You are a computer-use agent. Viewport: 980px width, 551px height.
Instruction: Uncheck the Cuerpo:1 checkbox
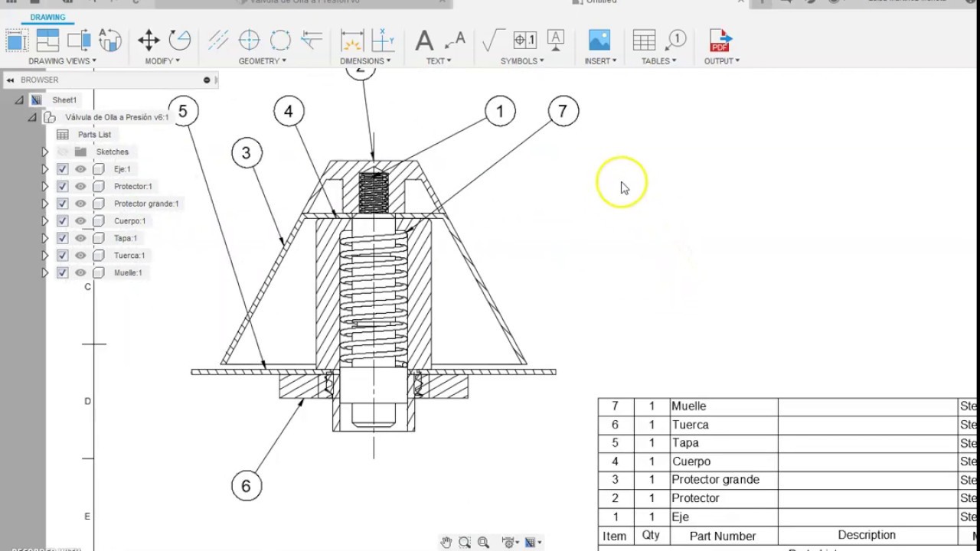[x=63, y=220]
